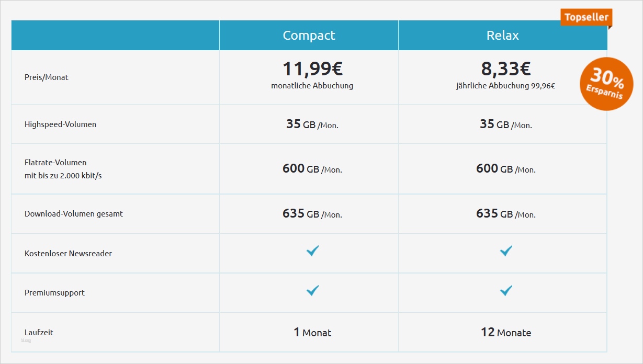Click the Relax Premiumsupport checkmark
643x364 pixels.
pos(506,290)
